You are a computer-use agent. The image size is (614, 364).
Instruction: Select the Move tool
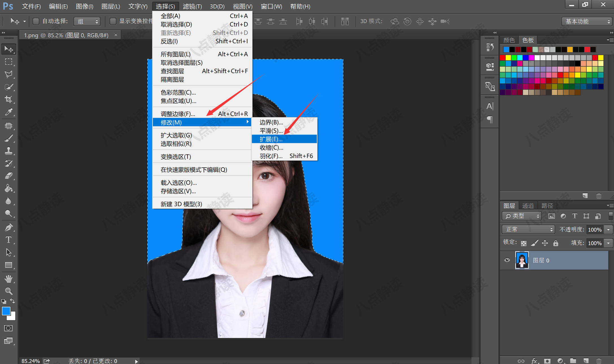[9, 49]
